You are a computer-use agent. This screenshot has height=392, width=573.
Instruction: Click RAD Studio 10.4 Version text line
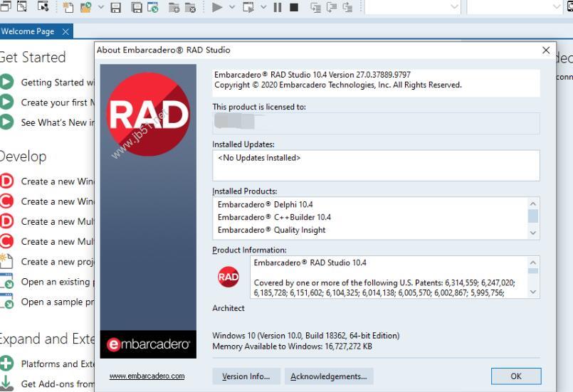point(312,75)
